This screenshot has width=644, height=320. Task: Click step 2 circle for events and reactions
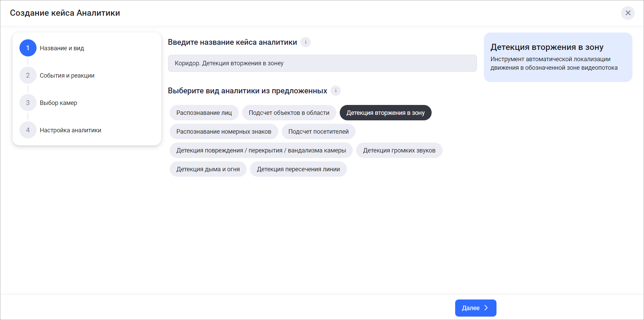[28, 75]
